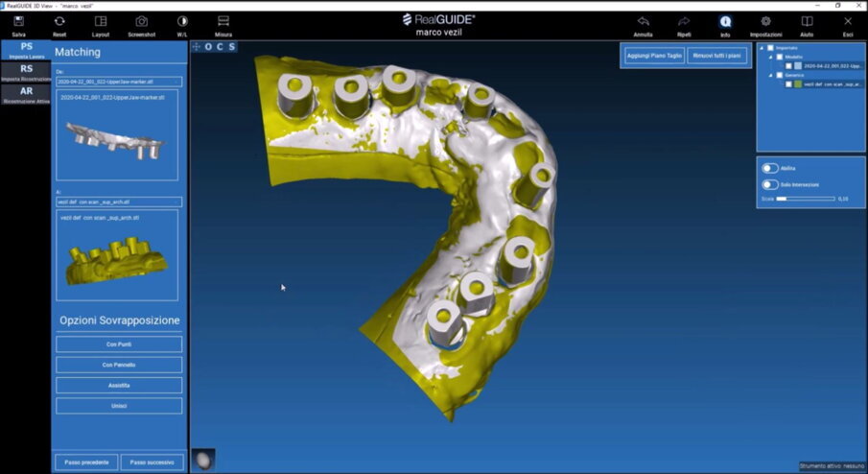Tick the vezil def con scan tree row checkbox
The height and width of the screenshot is (474, 868).
[788, 84]
